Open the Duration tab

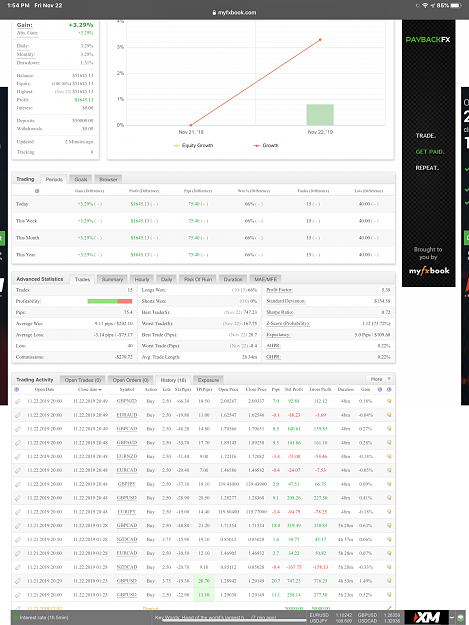233,279
